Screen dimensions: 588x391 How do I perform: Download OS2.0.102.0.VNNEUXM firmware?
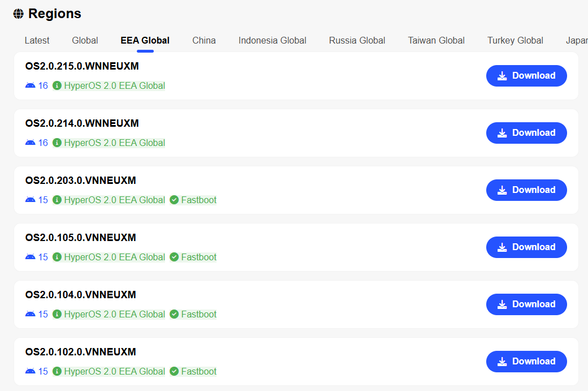click(526, 362)
